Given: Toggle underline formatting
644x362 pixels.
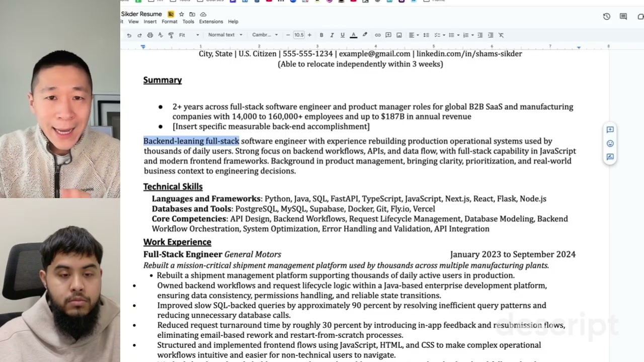Looking at the screenshot, I should point(343,35).
